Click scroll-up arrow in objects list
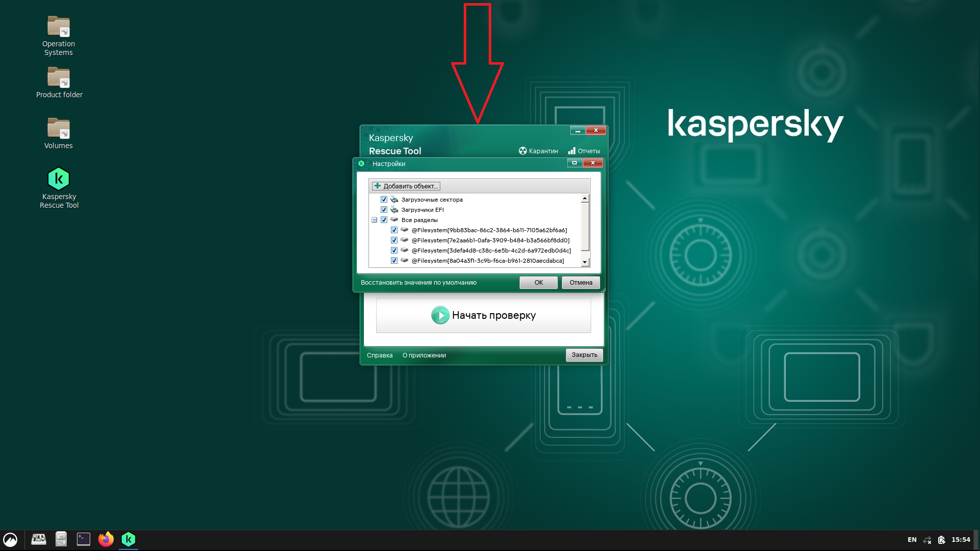Screen dimensions: 980x551 pyautogui.click(x=585, y=198)
